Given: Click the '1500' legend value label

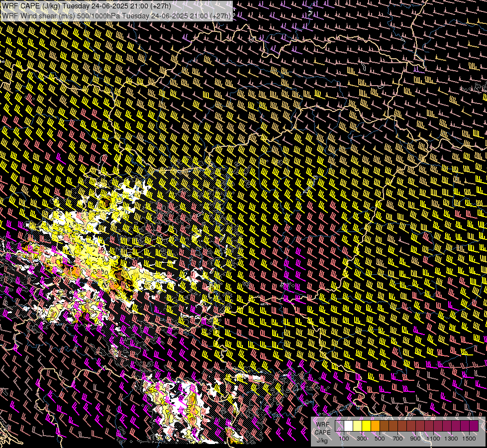Looking at the screenshot, I should (469, 439).
